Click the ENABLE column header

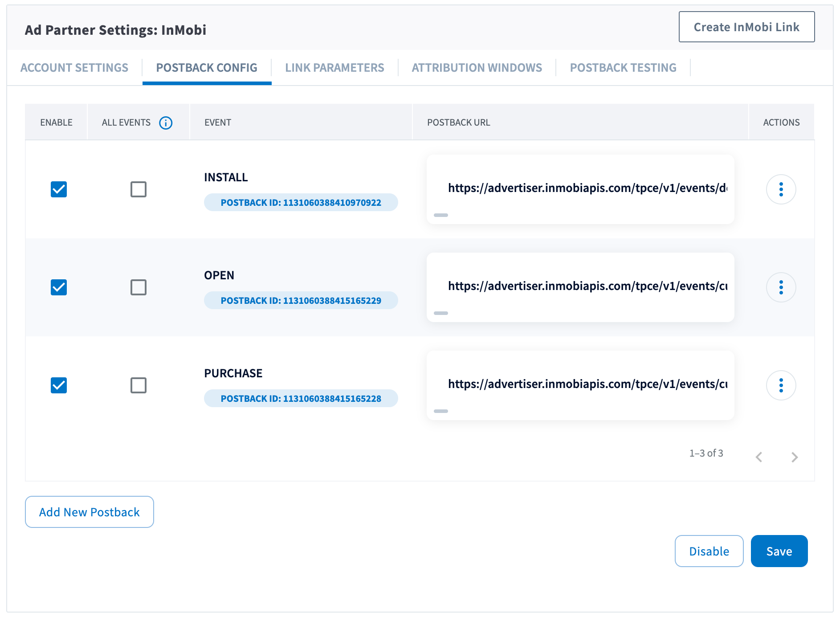click(56, 123)
